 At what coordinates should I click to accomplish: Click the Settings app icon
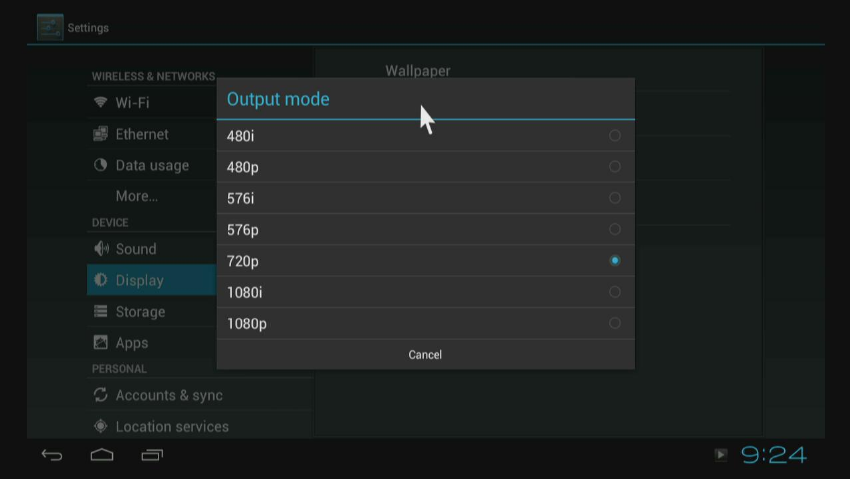[50, 27]
